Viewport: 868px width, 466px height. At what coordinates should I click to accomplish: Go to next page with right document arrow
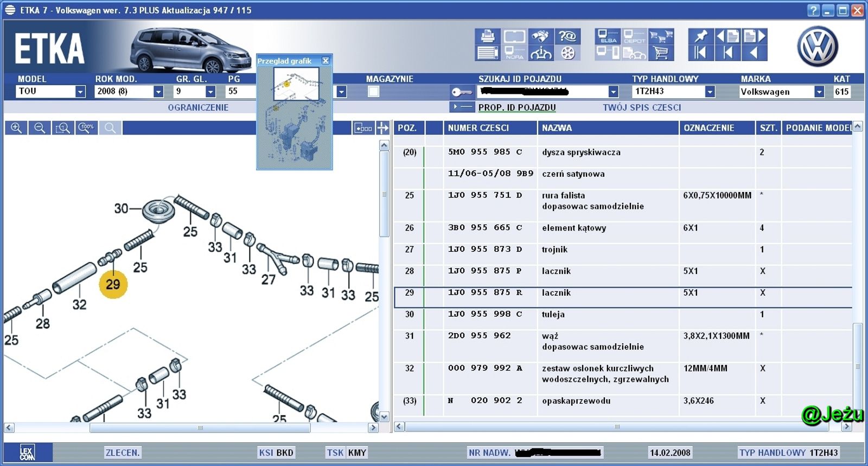pyautogui.click(x=754, y=36)
